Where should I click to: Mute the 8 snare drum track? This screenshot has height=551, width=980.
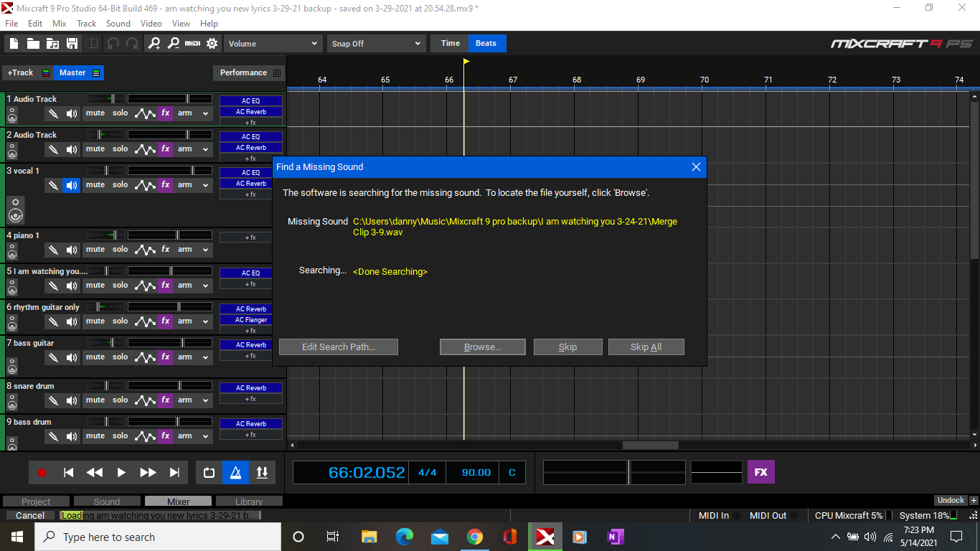pos(95,400)
